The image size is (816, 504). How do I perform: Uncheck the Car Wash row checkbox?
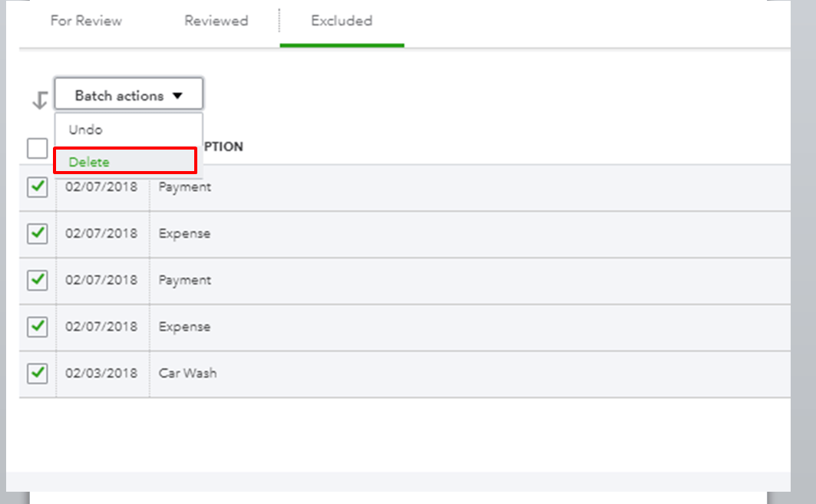[37, 374]
